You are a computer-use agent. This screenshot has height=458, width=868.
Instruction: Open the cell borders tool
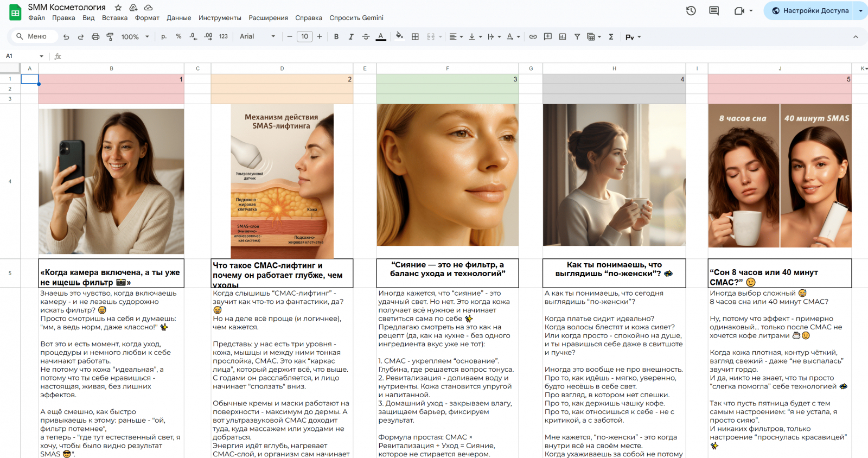415,37
